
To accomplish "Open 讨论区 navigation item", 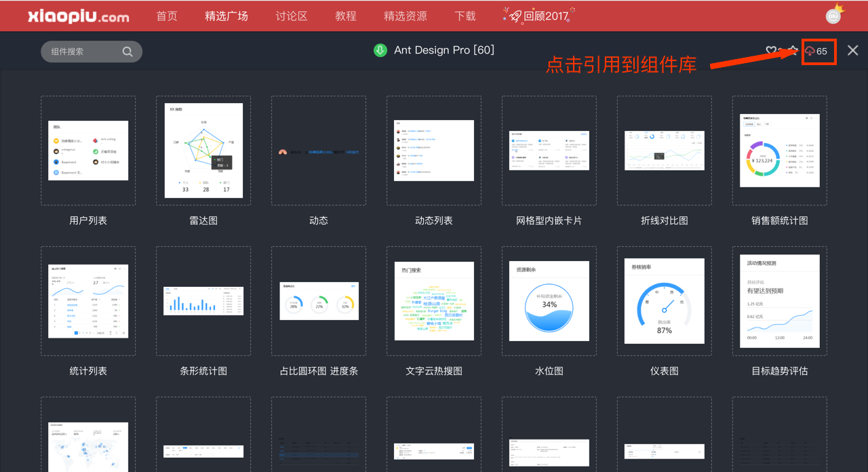I will click(x=292, y=16).
